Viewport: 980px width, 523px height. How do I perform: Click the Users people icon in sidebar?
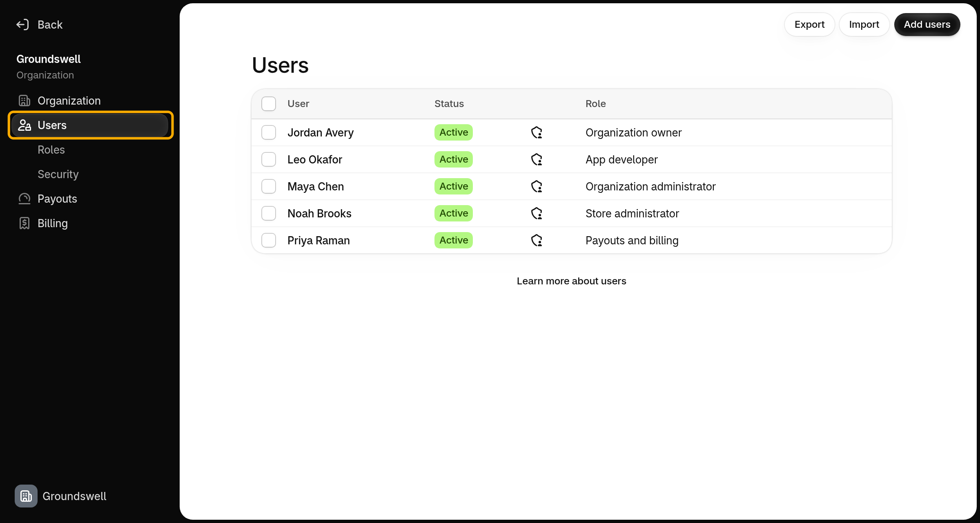point(24,125)
